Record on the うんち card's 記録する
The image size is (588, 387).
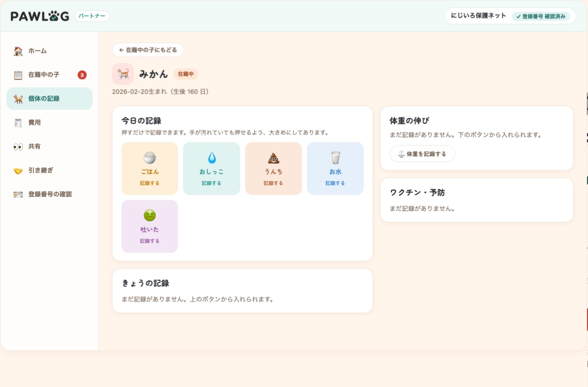274,183
